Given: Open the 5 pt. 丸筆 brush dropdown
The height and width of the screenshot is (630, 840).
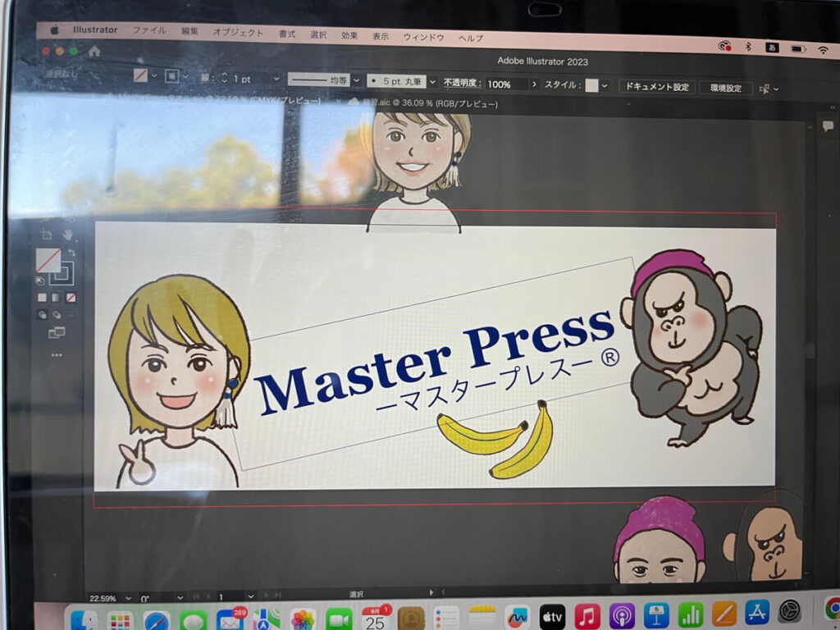Looking at the screenshot, I should pyautogui.click(x=432, y=83).
